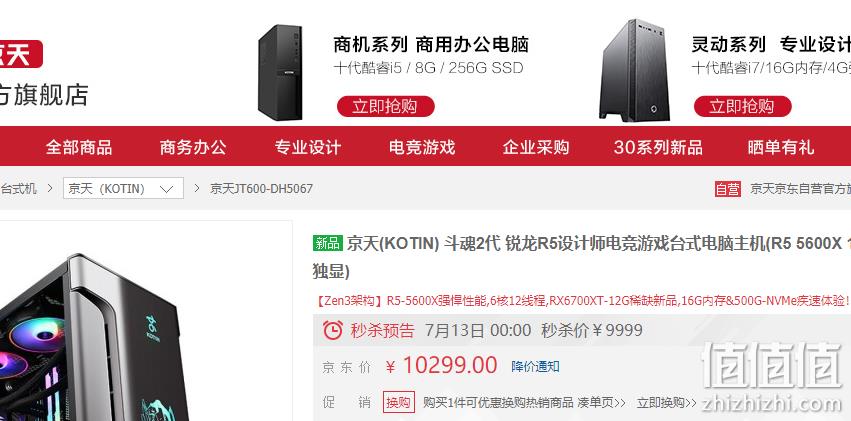
Task: Open the 全部商品 menu
Action: point(79,147)
